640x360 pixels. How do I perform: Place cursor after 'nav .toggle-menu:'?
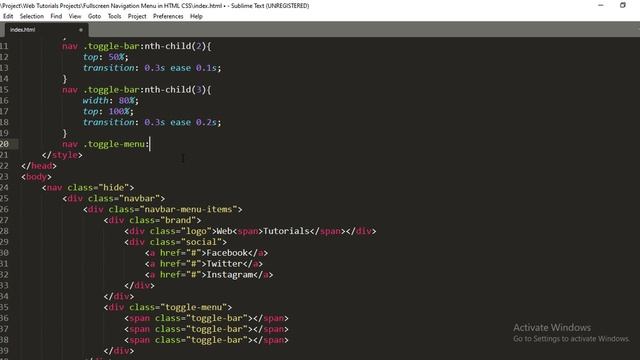[150, 144]
